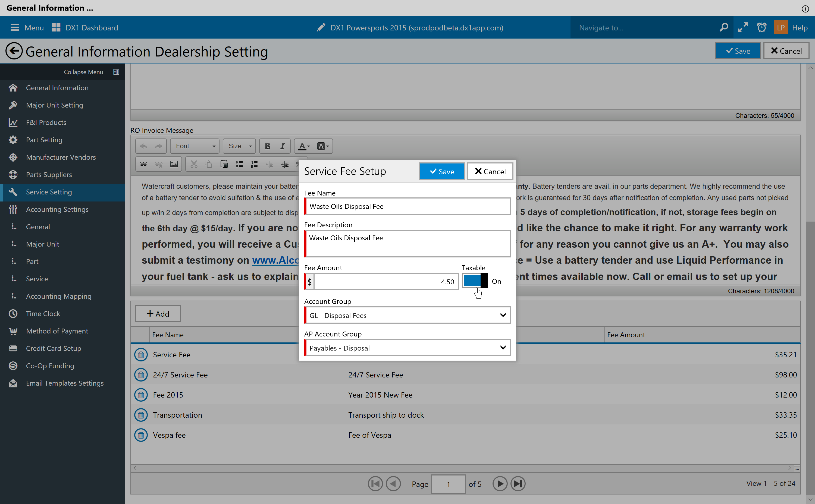This screenshot has width=815, height=504.
Task: Delete the Vespa fee row via trash icon
Action: pos(141,435)
